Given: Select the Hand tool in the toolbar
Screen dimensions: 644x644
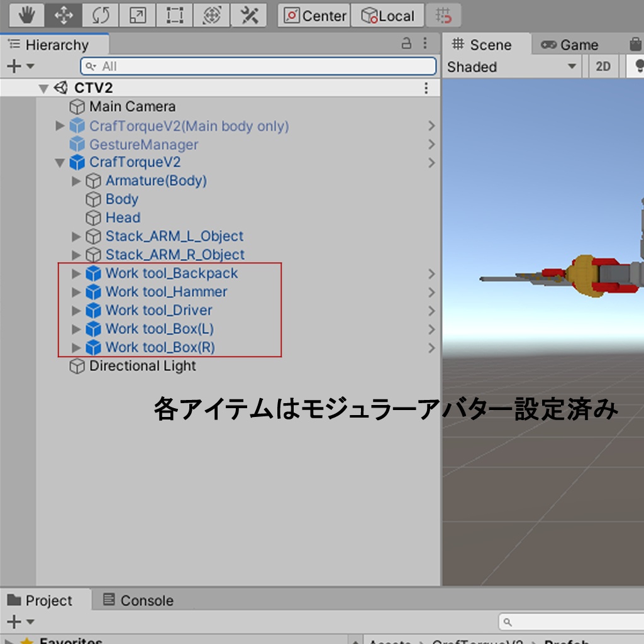Looking at the screenshot, I should coord(26,15).
